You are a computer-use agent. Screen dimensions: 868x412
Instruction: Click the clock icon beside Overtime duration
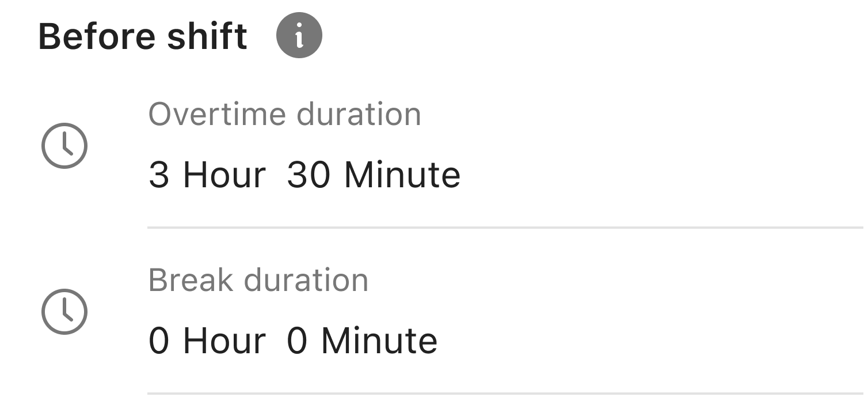pyautogui.click(x=64, y=145)
